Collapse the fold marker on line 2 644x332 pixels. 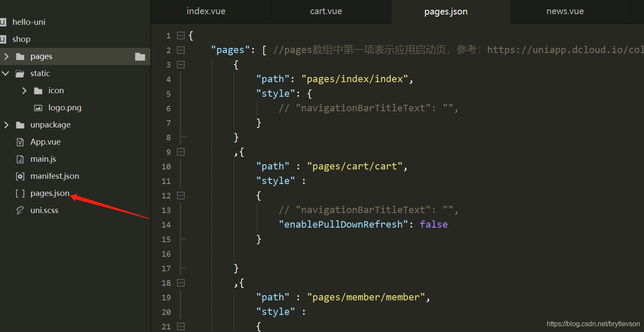[x=181, y=50]
